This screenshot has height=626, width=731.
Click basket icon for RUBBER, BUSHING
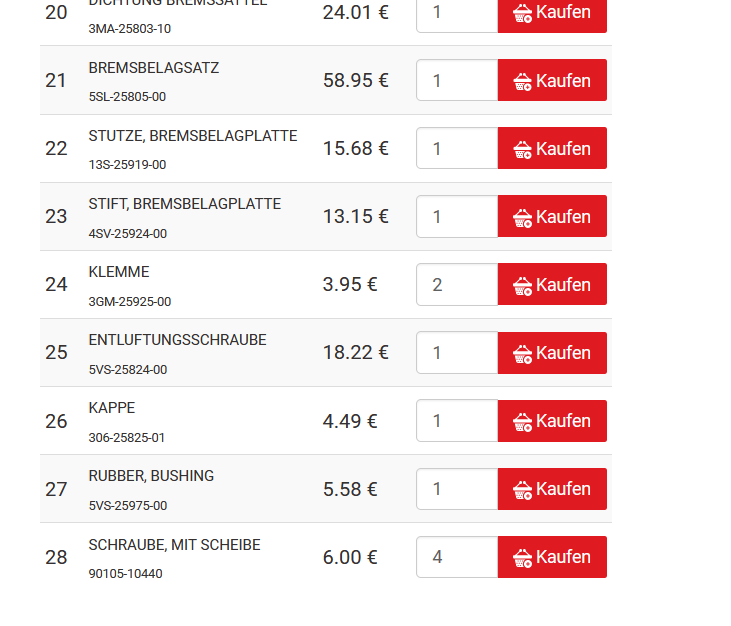click(x=522, y=490)
